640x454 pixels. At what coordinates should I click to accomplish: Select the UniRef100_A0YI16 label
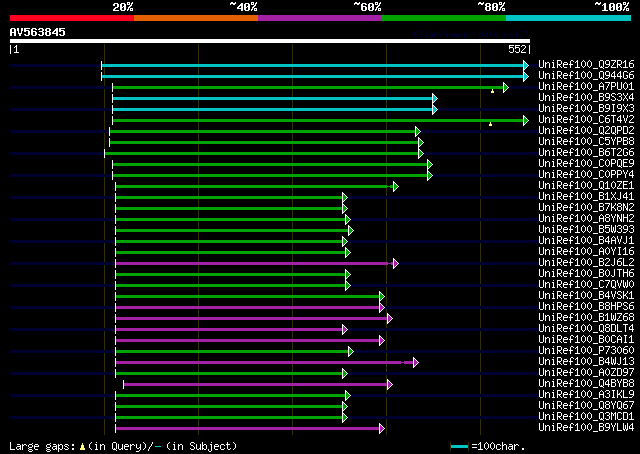(x=586, y=252)
